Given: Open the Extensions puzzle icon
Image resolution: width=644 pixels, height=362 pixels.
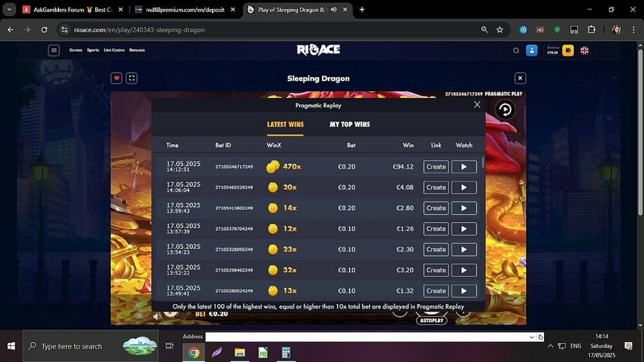Looking at the screenshot, I should click(x=591, y=30).
